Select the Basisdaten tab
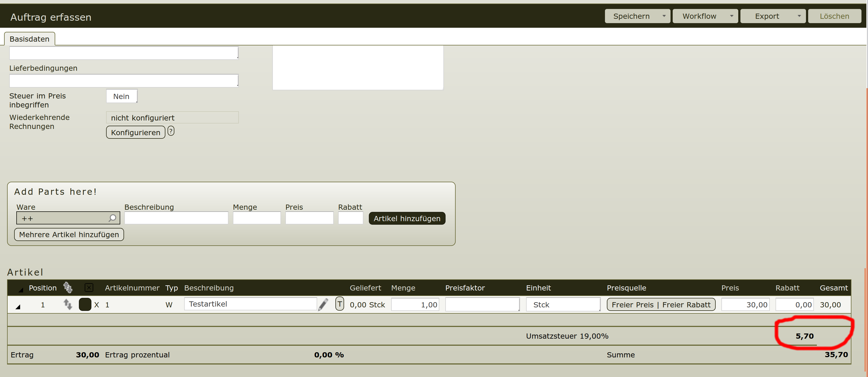Image resolution: width=868 pixels, height=377 pixels. [x=29, y=39]
